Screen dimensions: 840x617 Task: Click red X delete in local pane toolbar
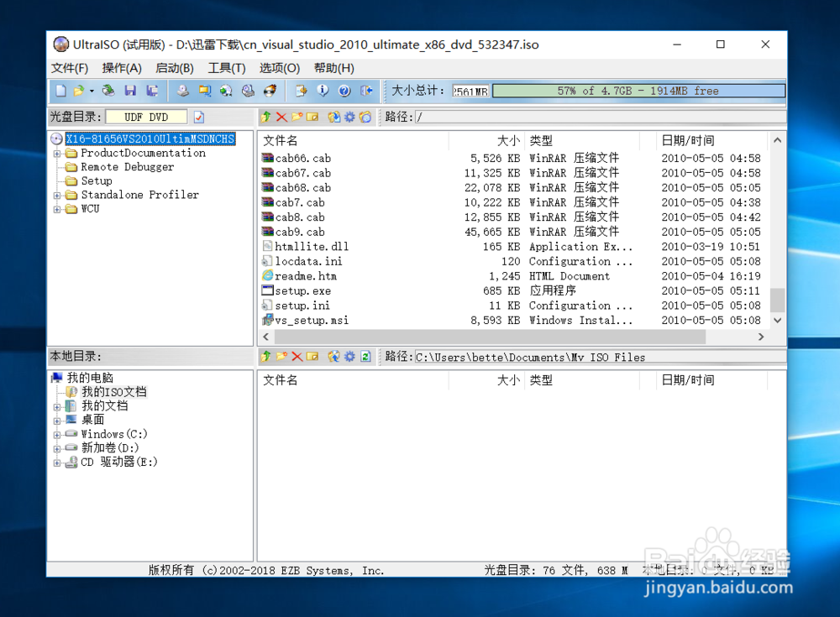(297, 356)
